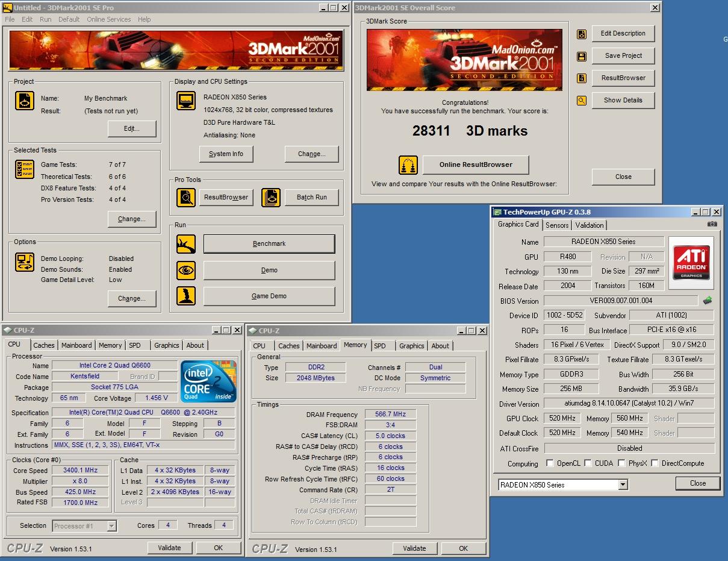Open the Edit menu in 3DMark2001
The height and width of the screenshot is (561, 728).
(x=27, y=19)
